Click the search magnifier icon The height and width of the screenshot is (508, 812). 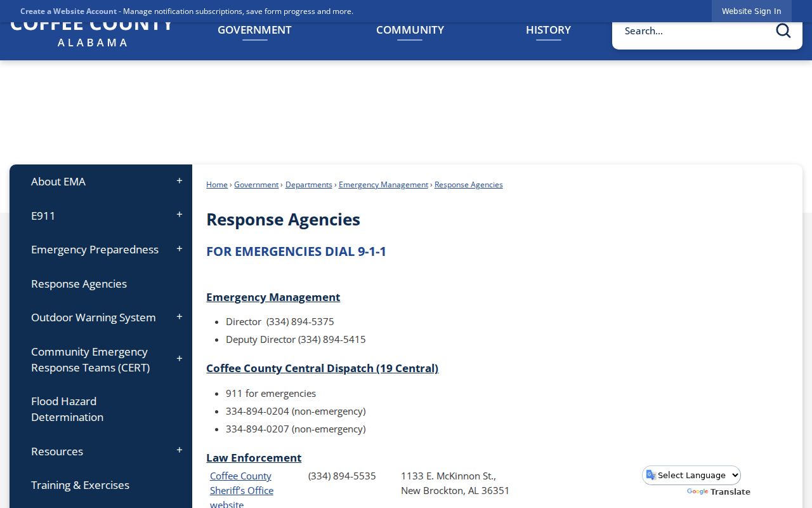click(783, 30)
